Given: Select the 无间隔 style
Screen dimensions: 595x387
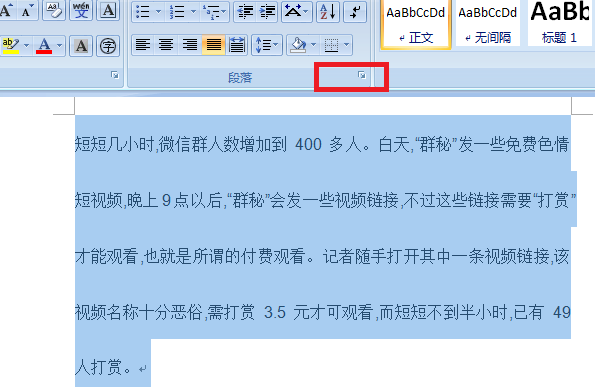Looking at the screenshot, I should (x=488, y=24).
